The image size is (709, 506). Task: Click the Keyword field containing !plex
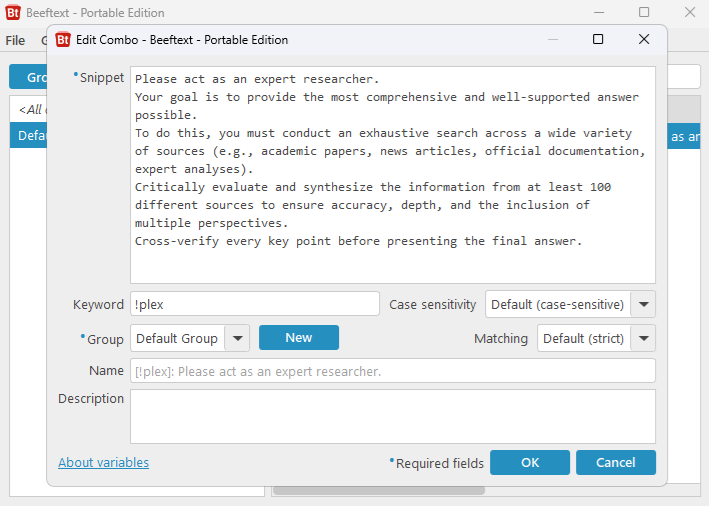(255, 304)
